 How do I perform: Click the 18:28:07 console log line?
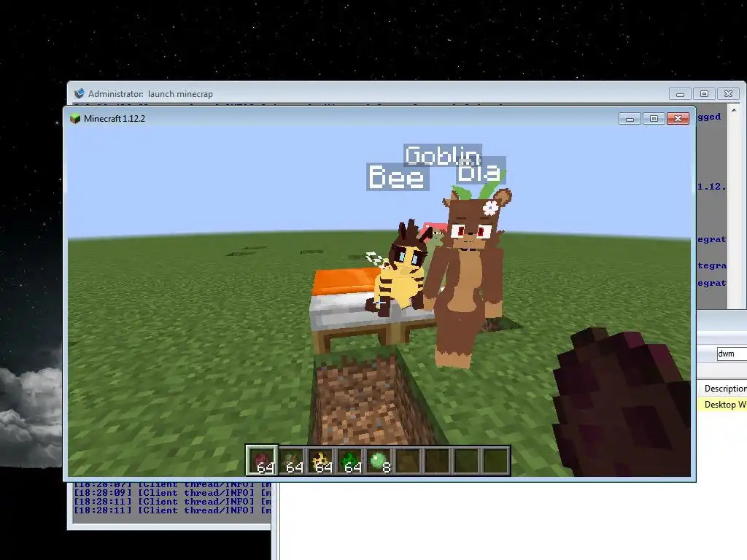[172, 485]
